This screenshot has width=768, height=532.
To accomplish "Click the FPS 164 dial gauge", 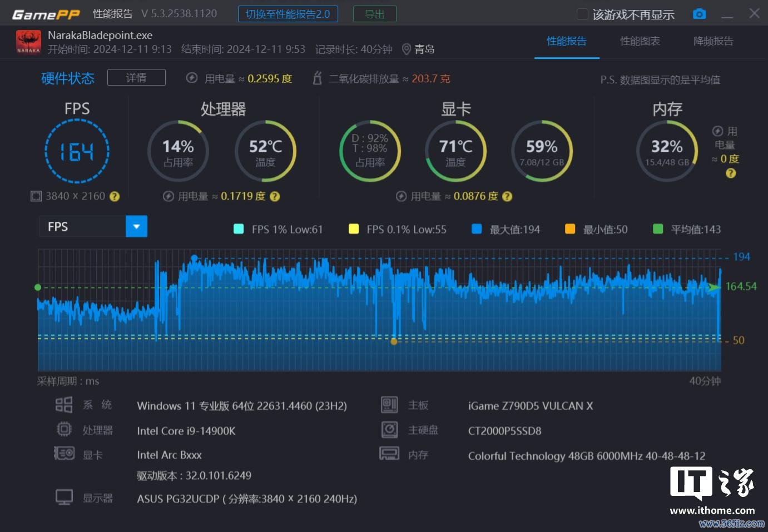I will [x=77, y=151].
